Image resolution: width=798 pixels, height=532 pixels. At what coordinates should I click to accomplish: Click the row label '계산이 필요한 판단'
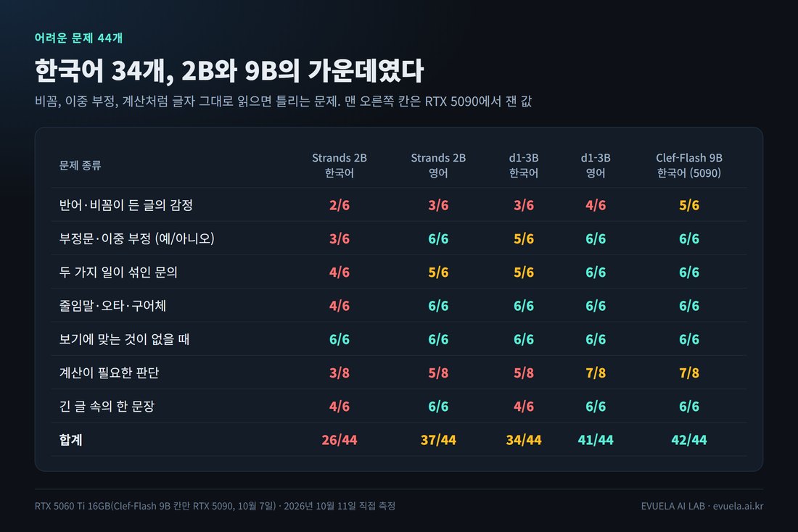(x=109, y=373)
